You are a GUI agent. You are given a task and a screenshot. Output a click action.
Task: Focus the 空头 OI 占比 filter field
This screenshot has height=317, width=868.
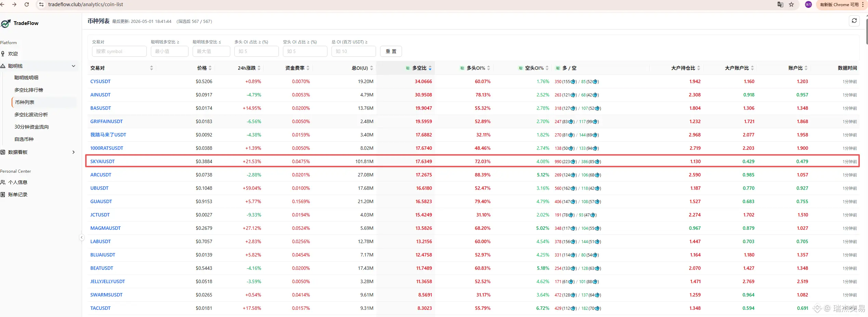(305, 51)
